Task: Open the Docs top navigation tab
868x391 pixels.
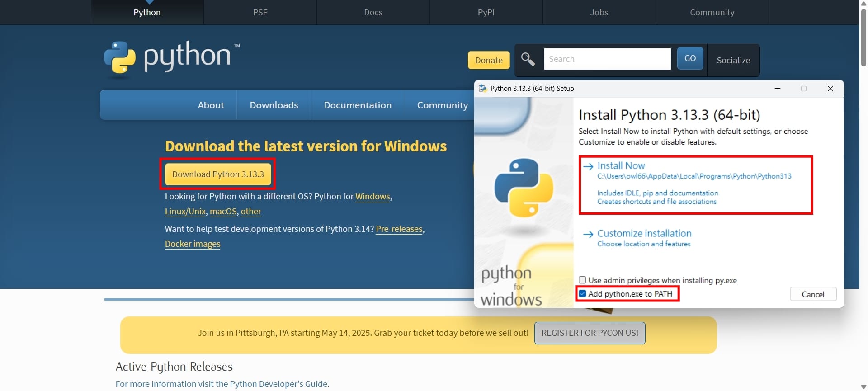Action: click(x=373, y=12)
